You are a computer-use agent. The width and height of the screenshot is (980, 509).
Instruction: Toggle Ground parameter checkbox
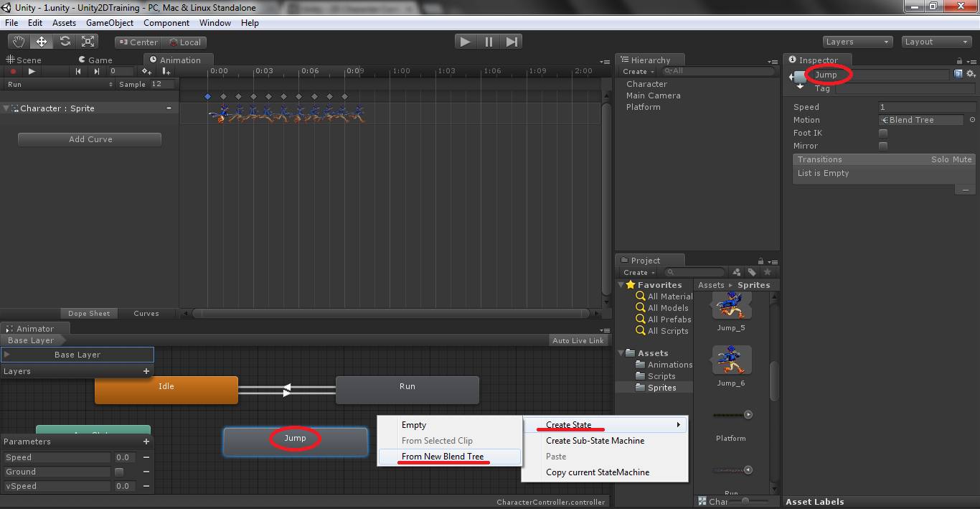pos(119,472)
